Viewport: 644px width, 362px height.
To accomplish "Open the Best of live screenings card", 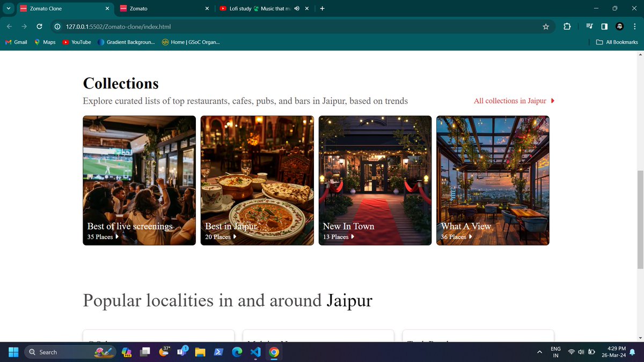I will 139,181.
